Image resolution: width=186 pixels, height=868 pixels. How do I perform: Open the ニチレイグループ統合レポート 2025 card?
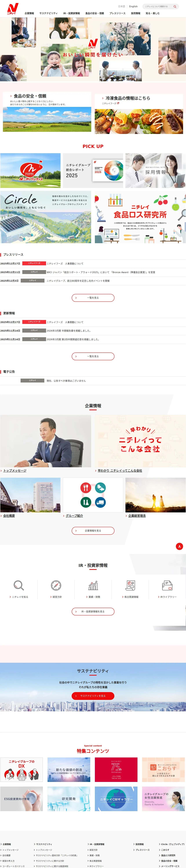[x=93, y=171]
